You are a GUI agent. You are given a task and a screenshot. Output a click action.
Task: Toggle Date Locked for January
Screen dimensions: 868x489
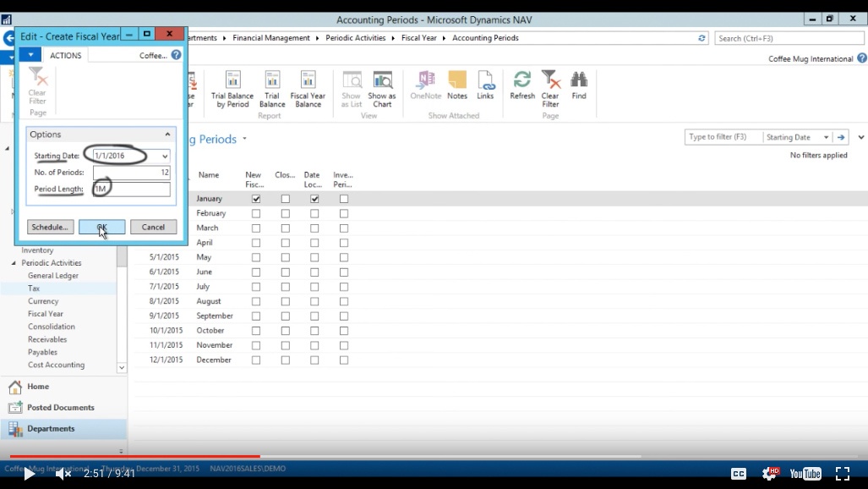tap(314, 199)
